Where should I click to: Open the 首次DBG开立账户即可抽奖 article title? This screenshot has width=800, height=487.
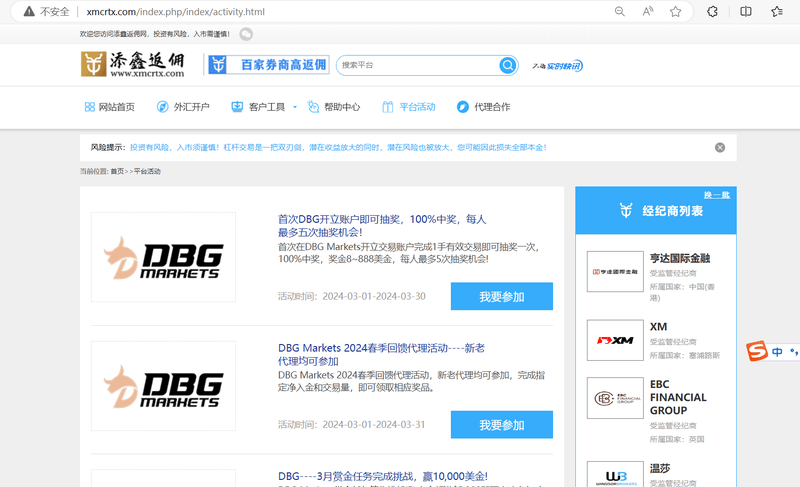382,225
